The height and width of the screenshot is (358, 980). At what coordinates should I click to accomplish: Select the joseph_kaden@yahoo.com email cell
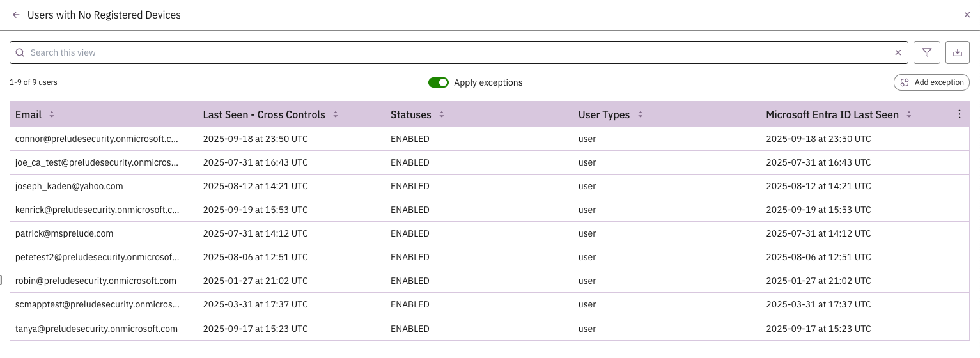coord(69,186)
